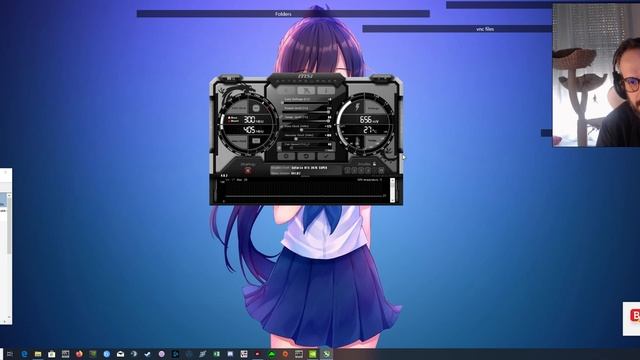
Task: Click the vnc files fence title bar
Action: coord(457,29)
